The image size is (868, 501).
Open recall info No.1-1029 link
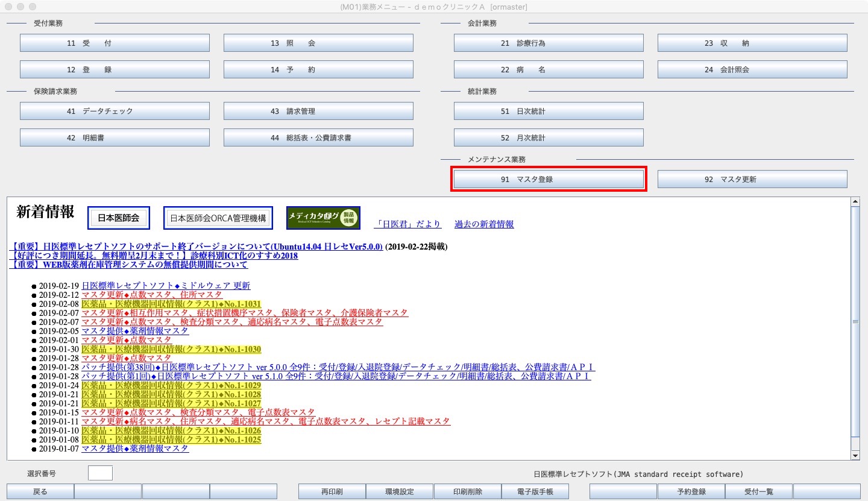(171, 385)
